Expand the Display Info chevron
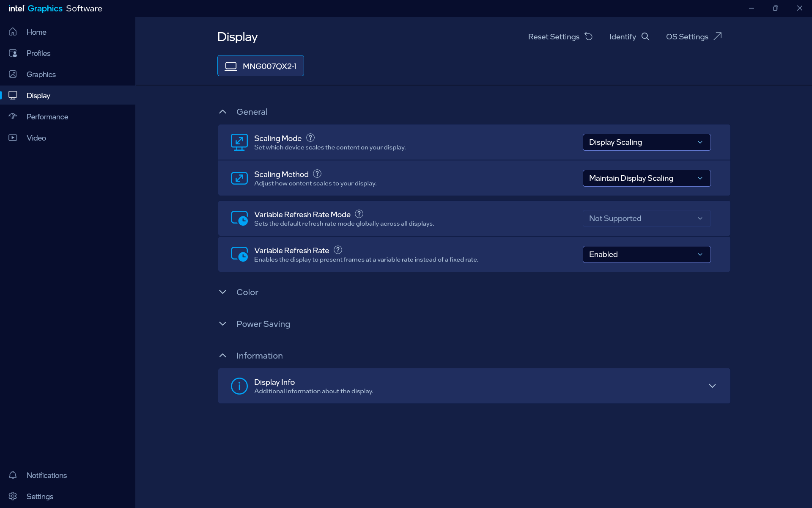Screen dimensions: 812x508 coord(712,386)
